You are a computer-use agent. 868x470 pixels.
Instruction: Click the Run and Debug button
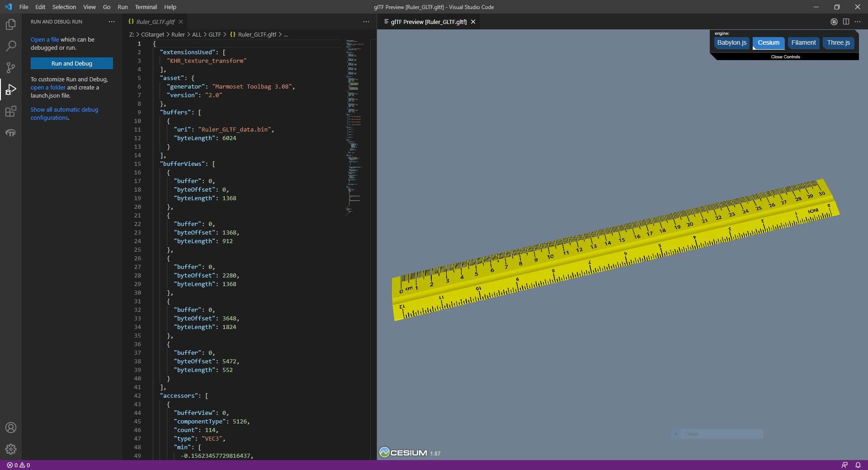tap(72, 63)
